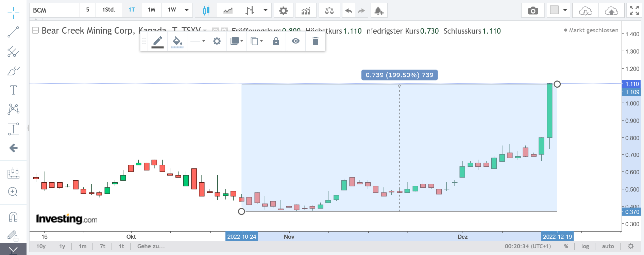Select the bar chart type button
The height and width of the screenshot is (255, 644).
250,11
